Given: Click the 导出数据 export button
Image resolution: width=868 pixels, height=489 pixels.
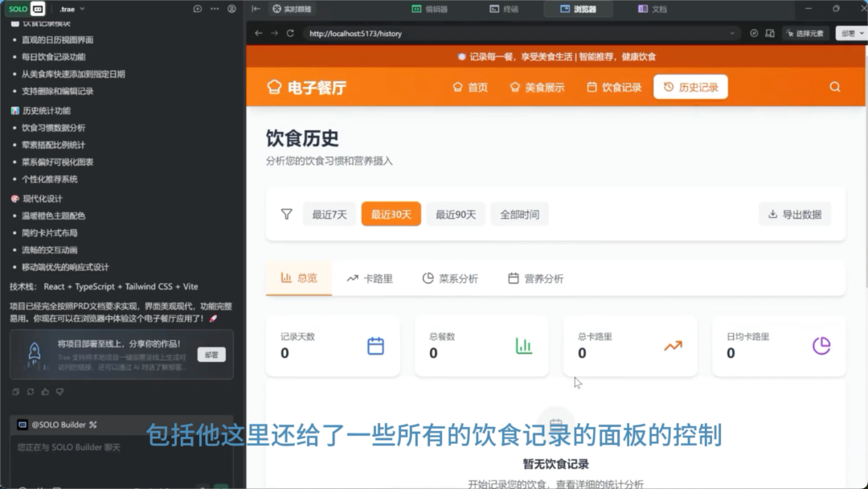Looking at the screenshot, I should click(794, 214).
